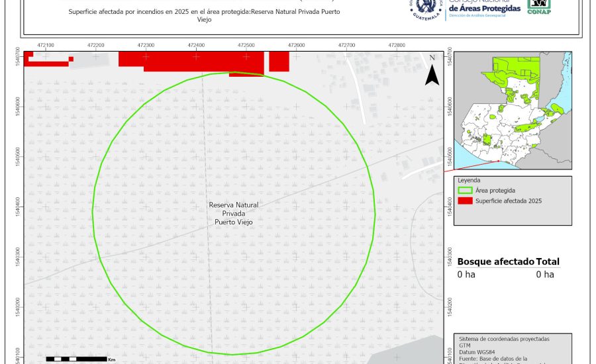Viewport: 596px width, 364px height.
Task: Click the 0 ha value under Bosque afectado
Action: pos(466,275)
